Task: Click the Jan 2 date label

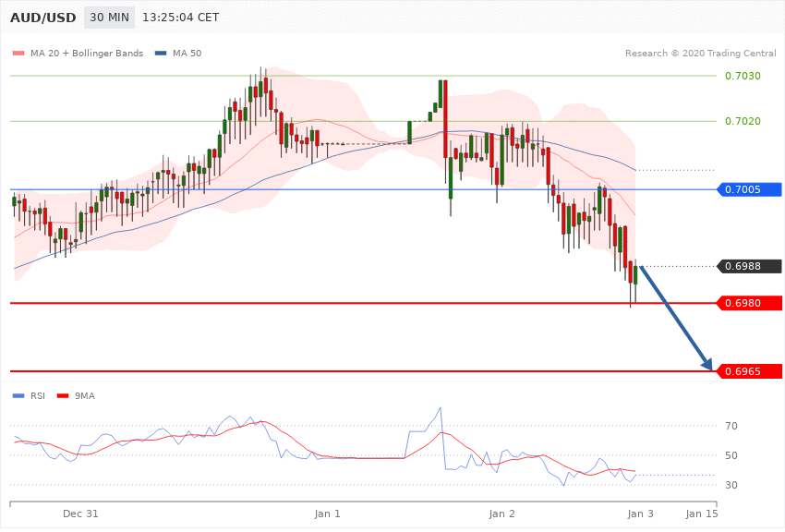Action: tap(502, 514)
